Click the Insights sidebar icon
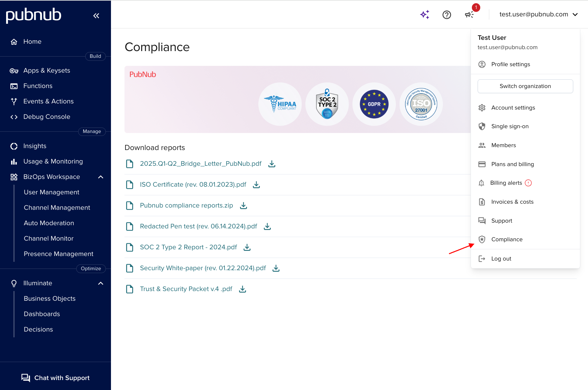This screenshot has height=390, width=588. [x=14, y=146]
